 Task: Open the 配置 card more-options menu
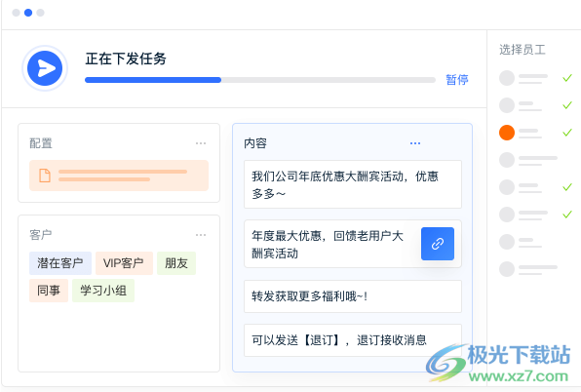(x=201, y=143)
